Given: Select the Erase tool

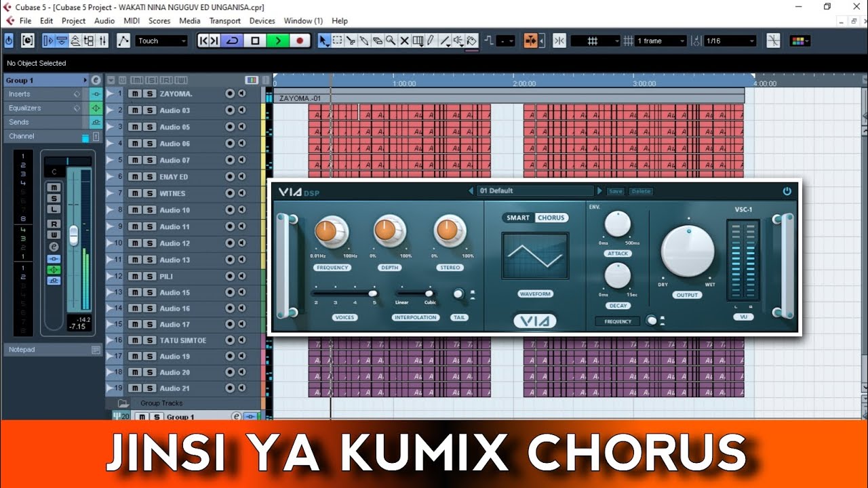Looking at the screenshot, I should pyautogui.click(x=378, y=41).
